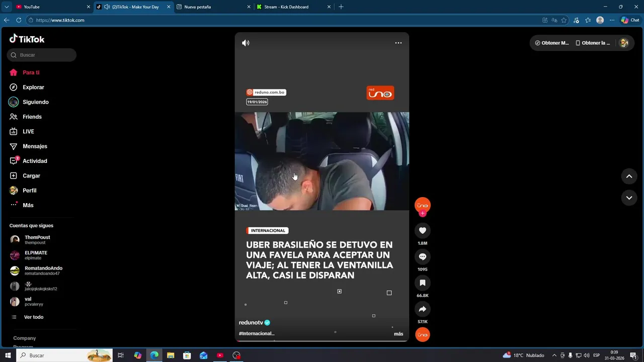Open Task View in taskbar
This screenshot has height=362, width=644.
coord(121,355)
